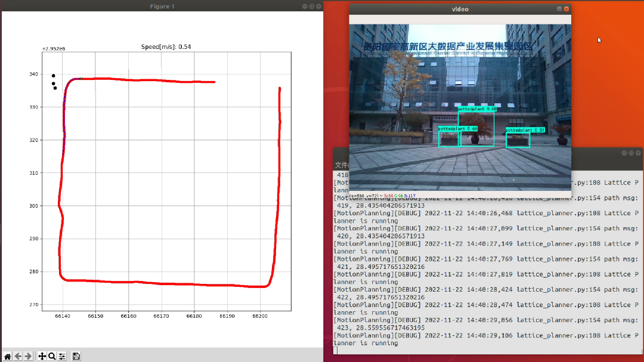The height and width of the screenshot is (362, 644).
Task: Click the '+2.952e6' axis offset label
Action: (54, 48)
